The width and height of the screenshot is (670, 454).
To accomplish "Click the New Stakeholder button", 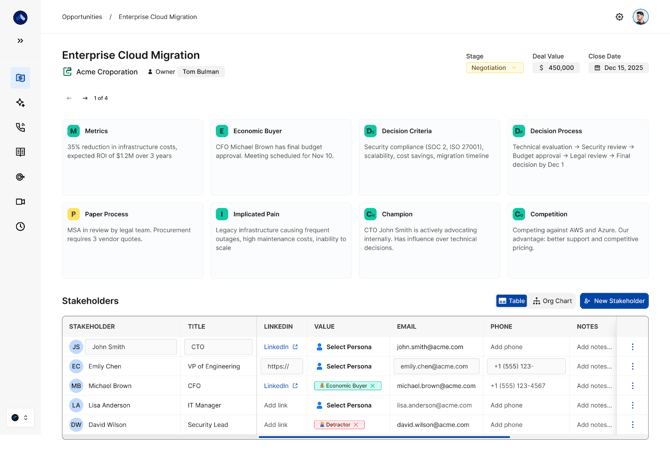I will click(x=614, y=301).
